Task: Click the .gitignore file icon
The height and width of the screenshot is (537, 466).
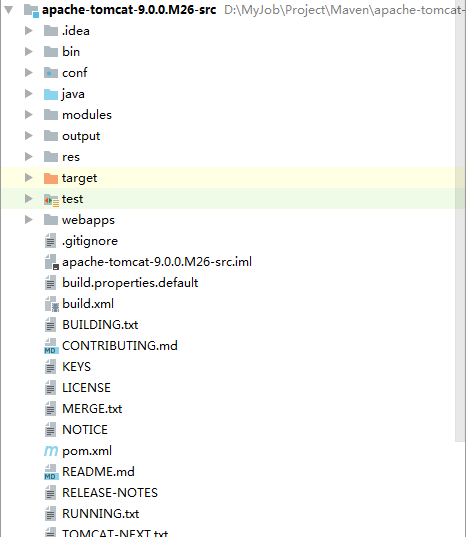Action: click(51, 241)
